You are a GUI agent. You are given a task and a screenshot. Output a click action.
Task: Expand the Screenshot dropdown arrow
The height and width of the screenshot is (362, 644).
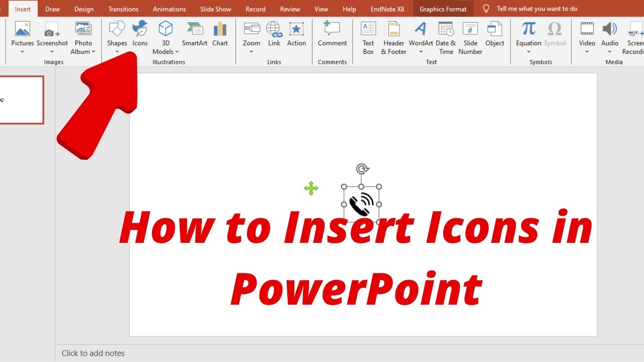pos(52,52)
